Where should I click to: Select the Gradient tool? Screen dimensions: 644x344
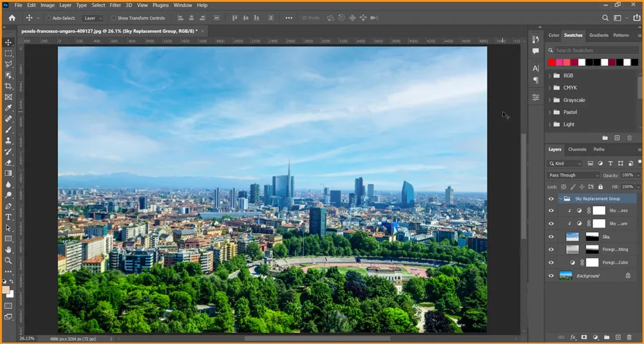(x=8, y=173)
